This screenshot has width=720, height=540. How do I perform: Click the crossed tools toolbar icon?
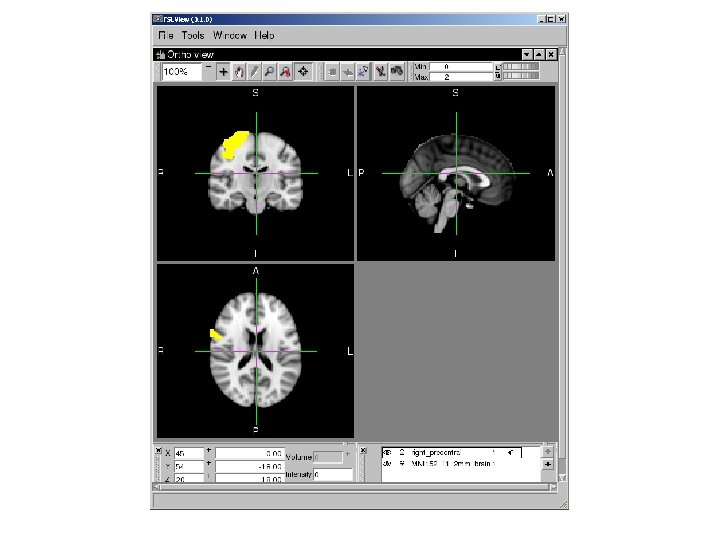[x=380, y=72]
